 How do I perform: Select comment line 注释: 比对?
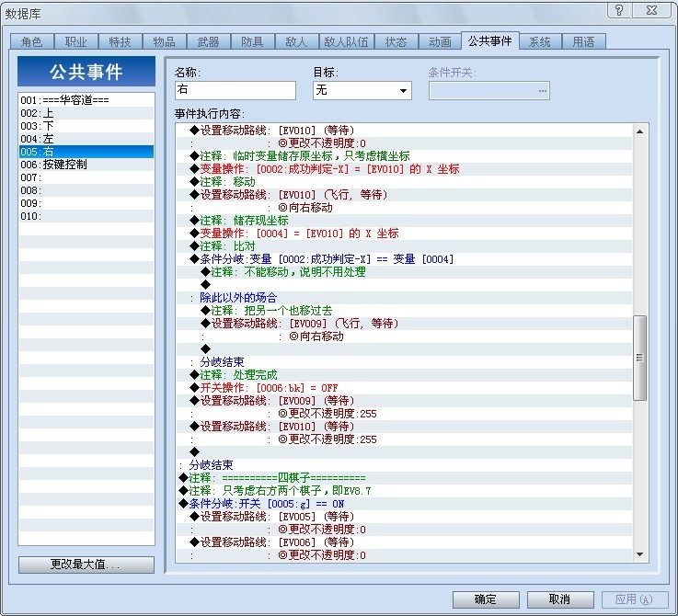click(404, 246)
